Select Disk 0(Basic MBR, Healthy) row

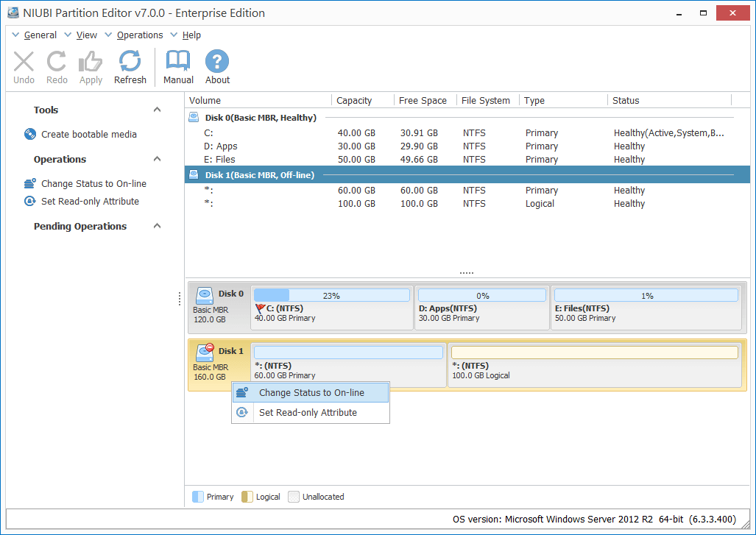467,117
